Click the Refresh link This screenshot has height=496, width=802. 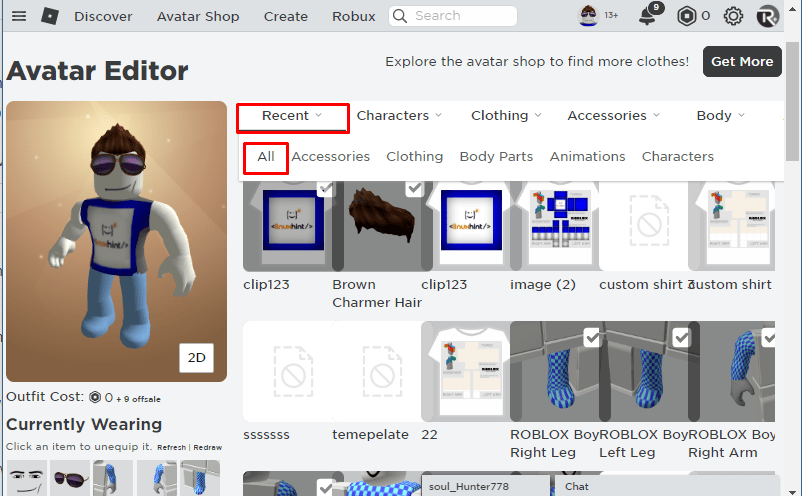(x=171, y=447)
